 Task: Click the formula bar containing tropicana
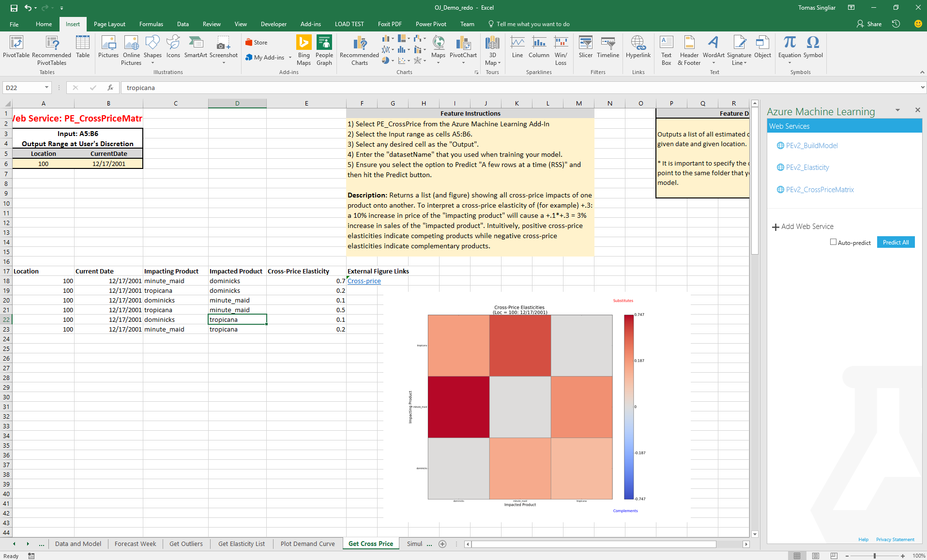[519, 88]
